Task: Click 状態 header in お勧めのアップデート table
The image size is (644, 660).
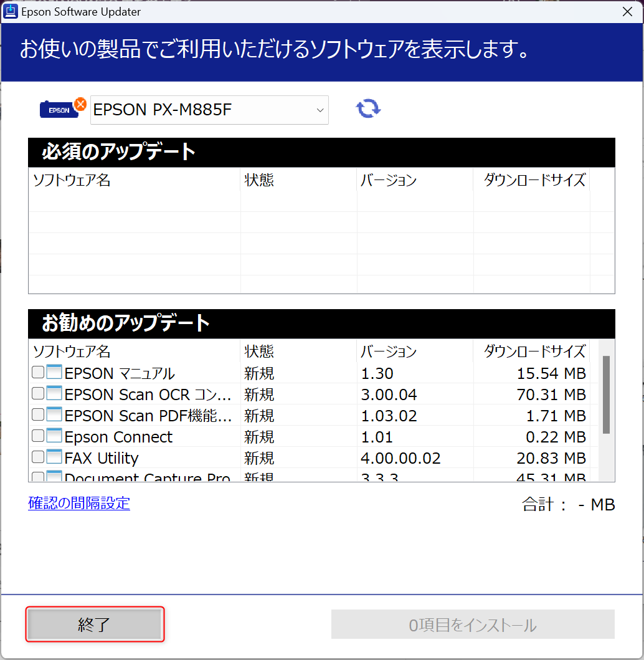Action: (x=259, y=352)
